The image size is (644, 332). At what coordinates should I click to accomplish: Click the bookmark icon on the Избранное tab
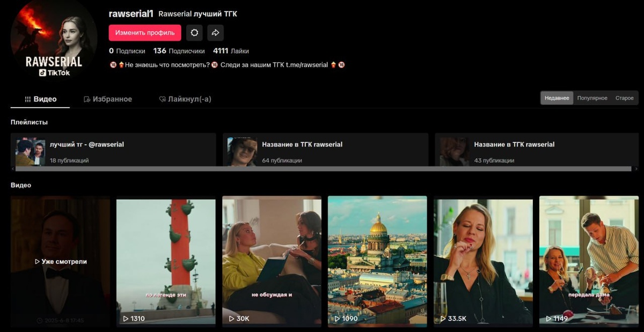(87, 99)
